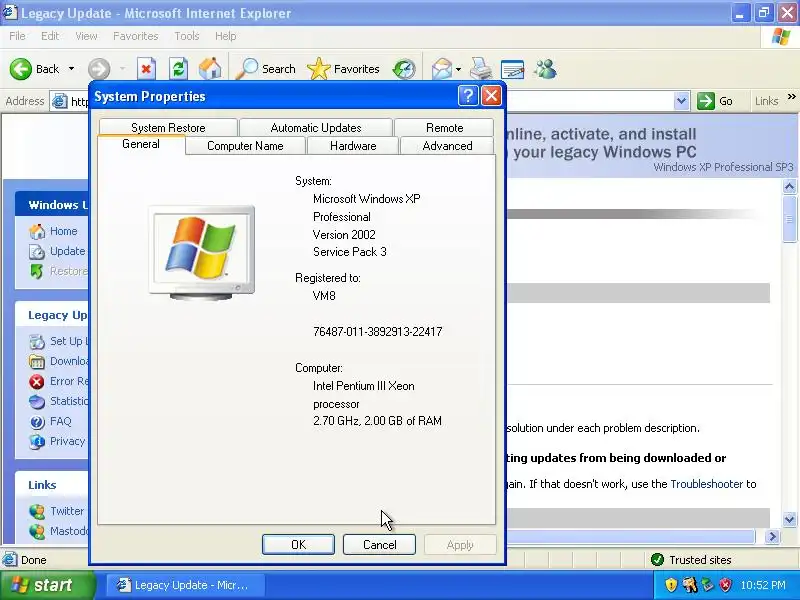Close the System Properties dialog

491,95
